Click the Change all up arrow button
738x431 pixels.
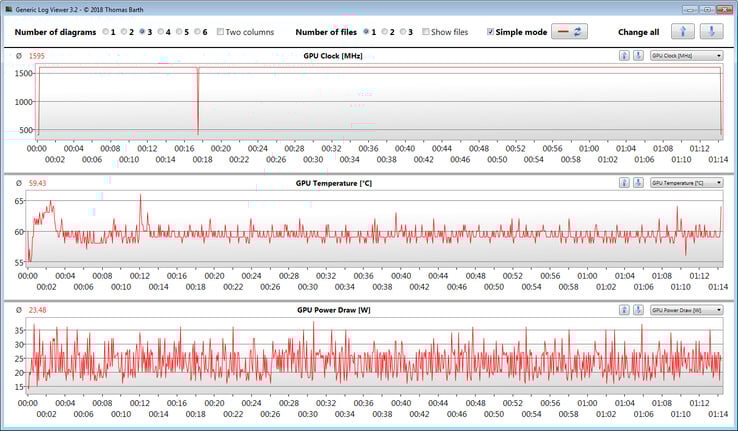coord(682,32)
